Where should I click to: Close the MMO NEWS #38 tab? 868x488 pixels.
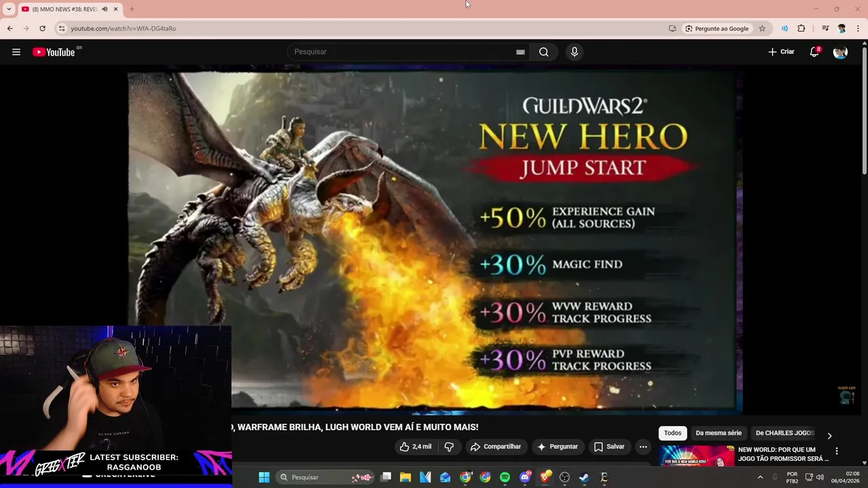[116, 9]
